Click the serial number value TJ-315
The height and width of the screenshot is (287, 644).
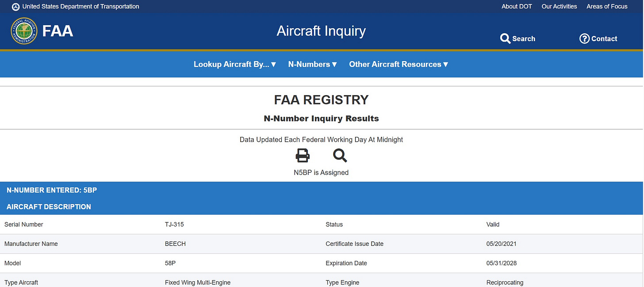[x=174, y=225]
